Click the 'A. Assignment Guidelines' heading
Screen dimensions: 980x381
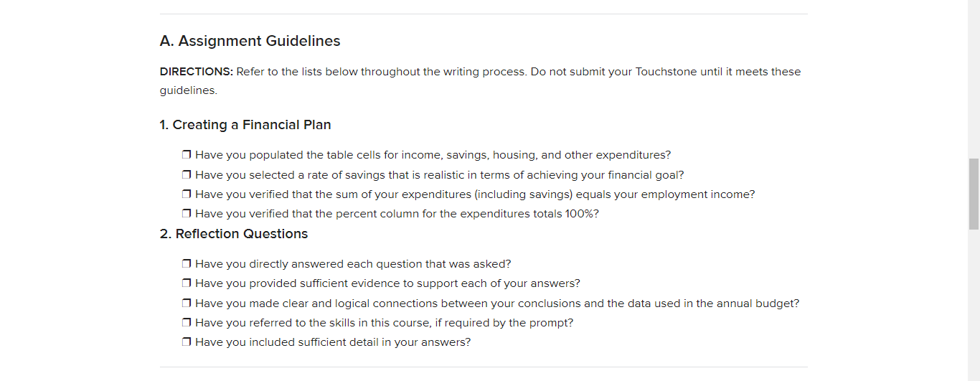(250, 41)
